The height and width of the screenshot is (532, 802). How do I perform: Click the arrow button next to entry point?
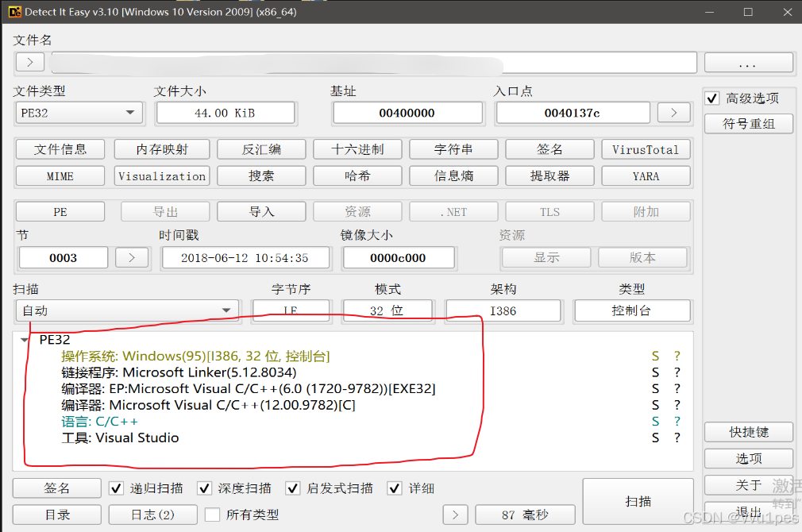(673, 113)
